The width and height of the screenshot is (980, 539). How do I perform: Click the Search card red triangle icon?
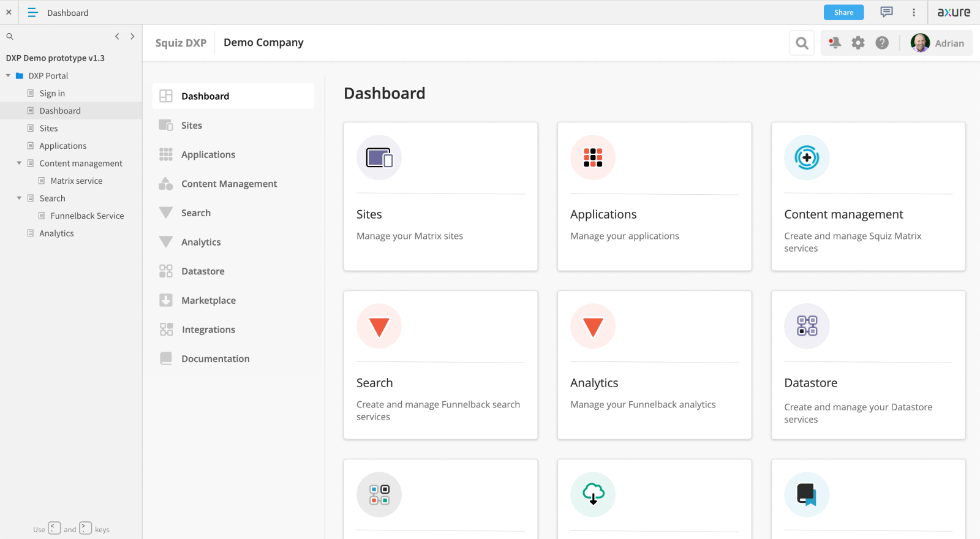point(379,326)
